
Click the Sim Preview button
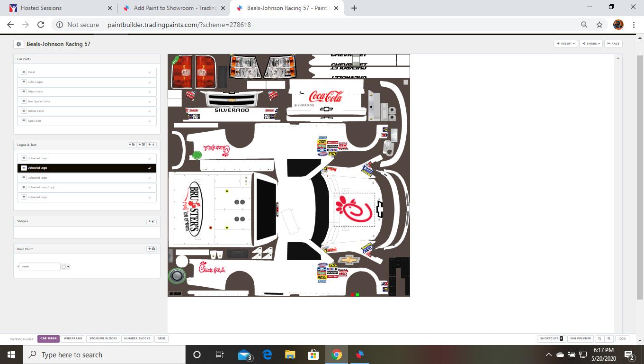pyautogui.click(x=581, y=338)
